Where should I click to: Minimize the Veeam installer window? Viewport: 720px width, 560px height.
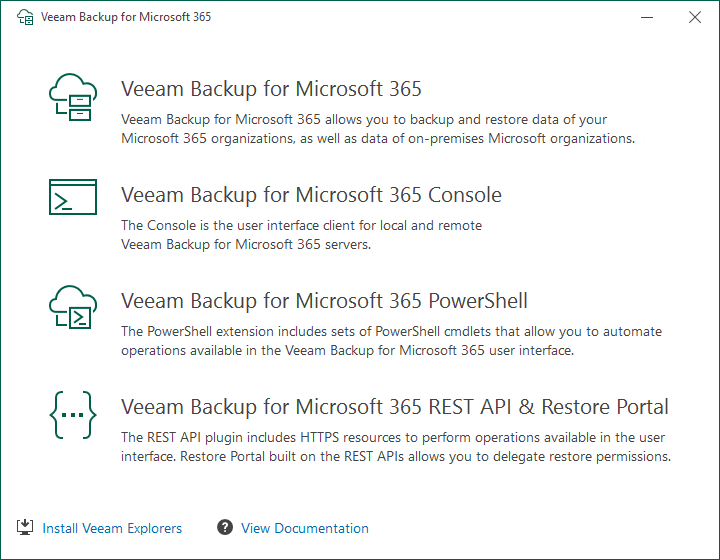(647, 17)
